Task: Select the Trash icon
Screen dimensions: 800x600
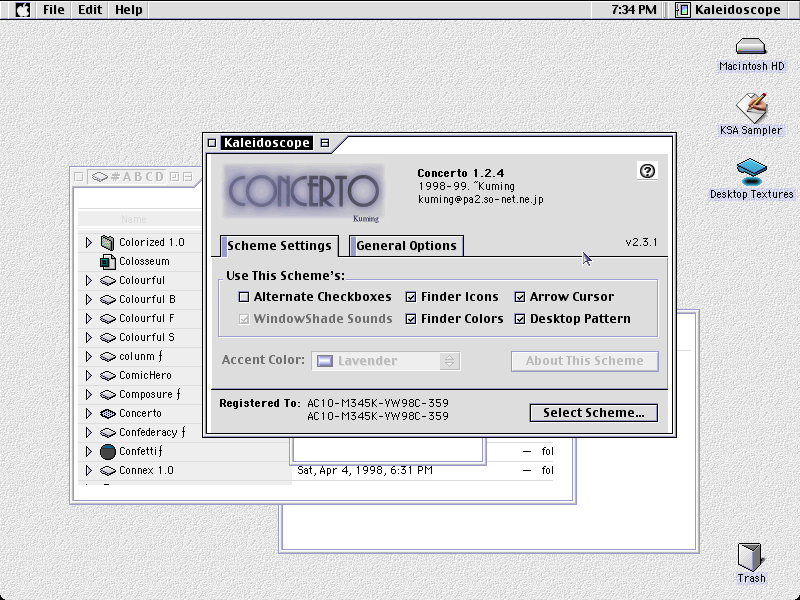Action: (x=750, y=557)
